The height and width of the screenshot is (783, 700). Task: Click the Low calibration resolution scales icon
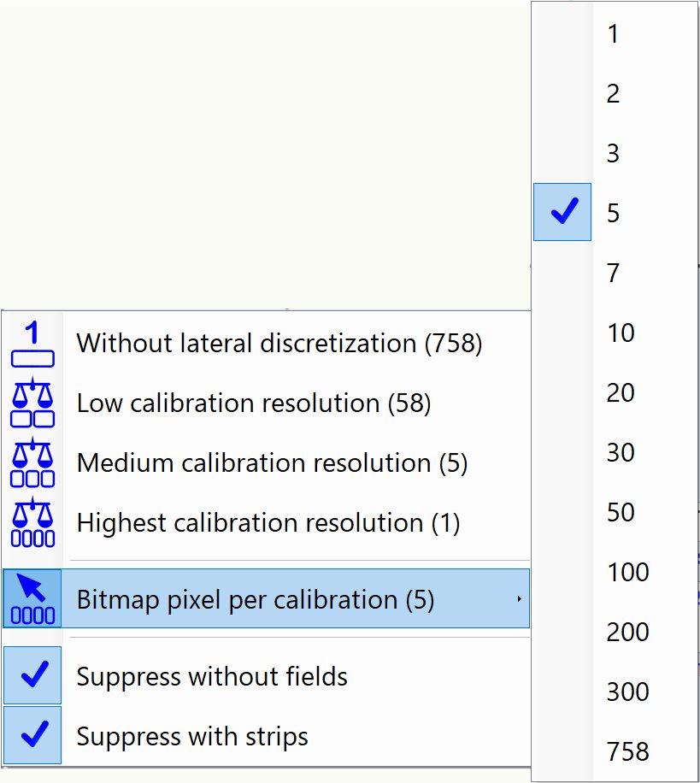[32, 403]
